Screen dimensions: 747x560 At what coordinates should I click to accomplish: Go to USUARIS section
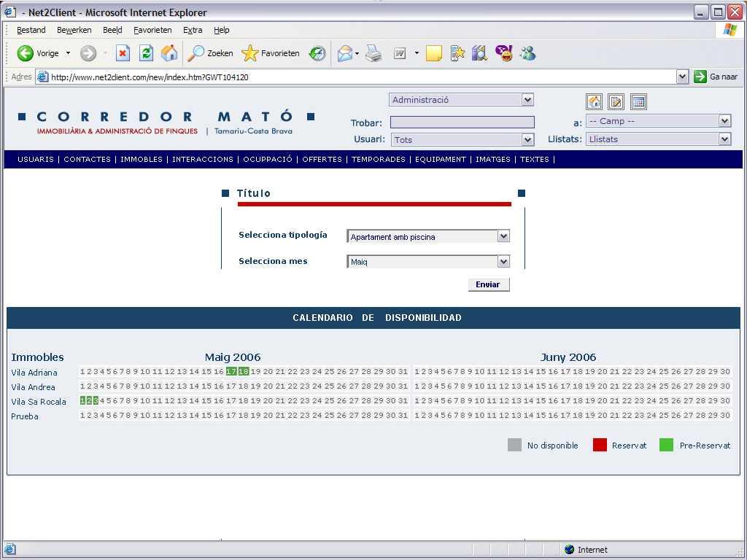(36, 160)
